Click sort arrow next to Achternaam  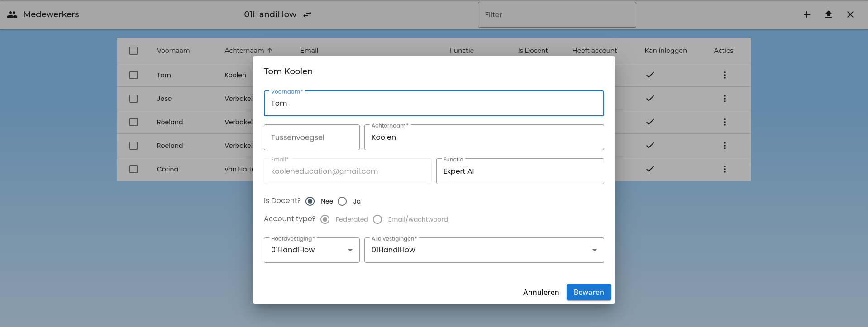point(270,51)
